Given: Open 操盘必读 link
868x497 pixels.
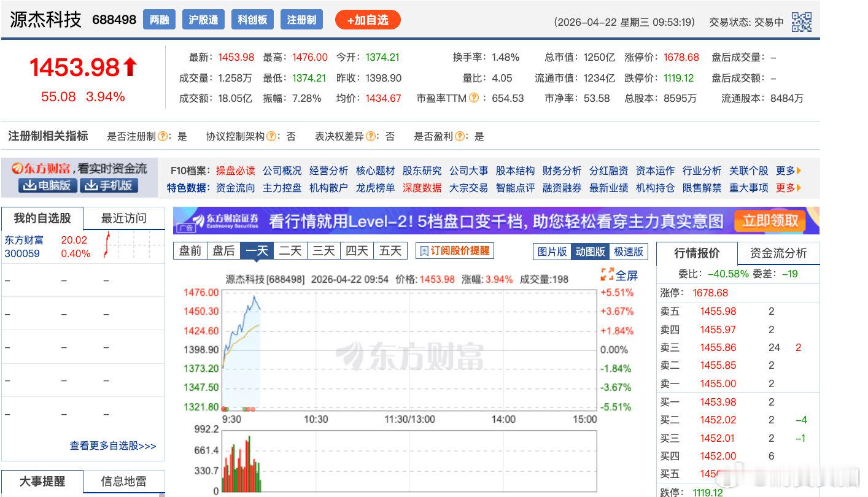Looking at the screenshot, I should pos(235,171).
